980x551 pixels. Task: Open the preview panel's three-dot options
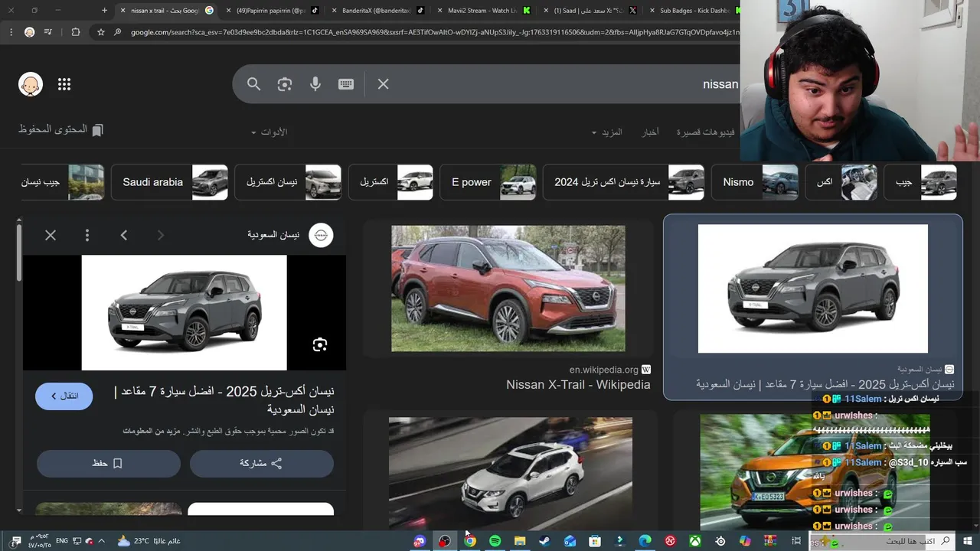coord(87,235)
